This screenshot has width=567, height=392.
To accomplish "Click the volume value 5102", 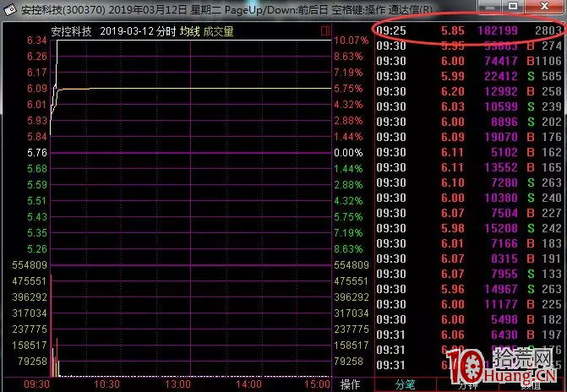I will point(504,152).
